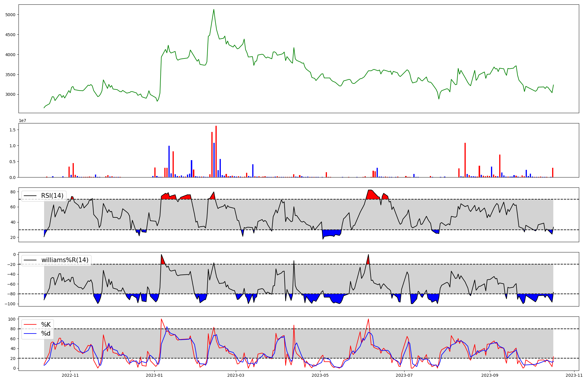Click the price peak of green line
This screenshot has height=382, width=588.
coord(214,9)
